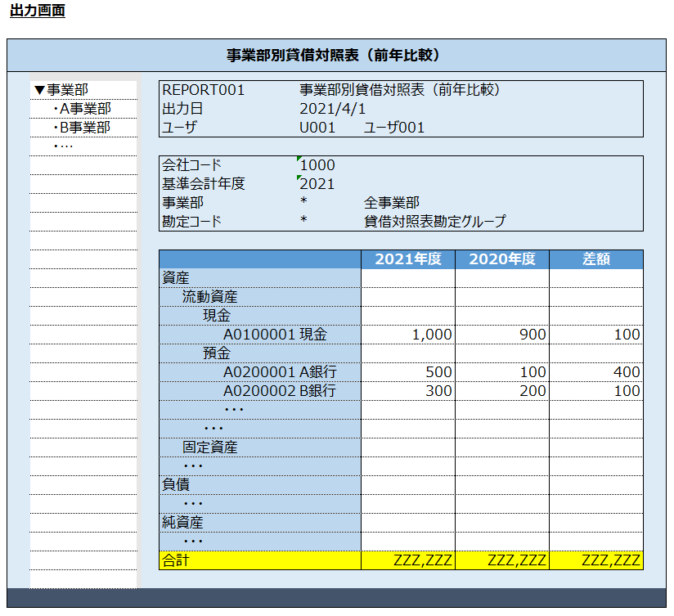Click the 1,000 value for 現金 in 2021年度
Screen dimensions: 674x616
point(432,335)
